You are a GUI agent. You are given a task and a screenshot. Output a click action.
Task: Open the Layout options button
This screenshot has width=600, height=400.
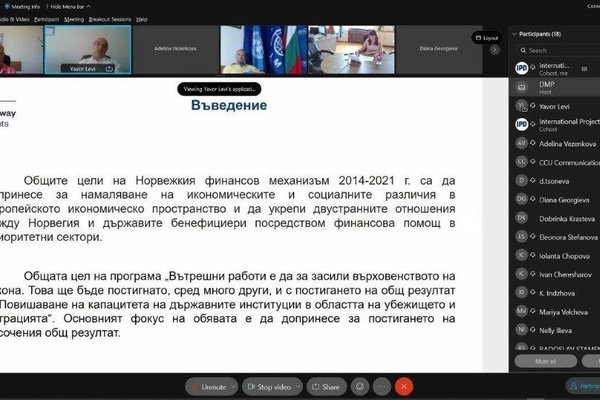click(x=487, y=38)
